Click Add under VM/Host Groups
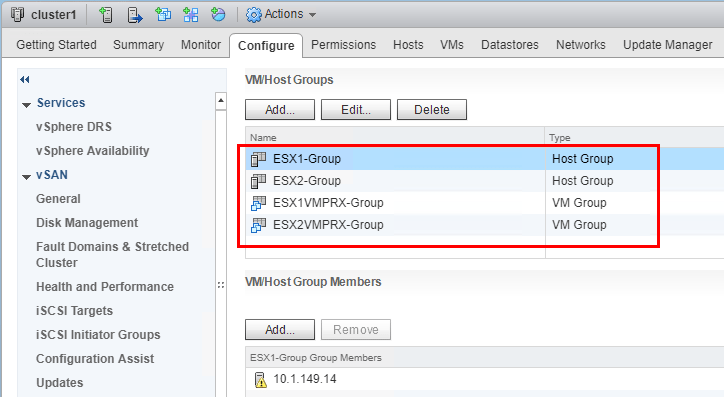 pos(280,109)
